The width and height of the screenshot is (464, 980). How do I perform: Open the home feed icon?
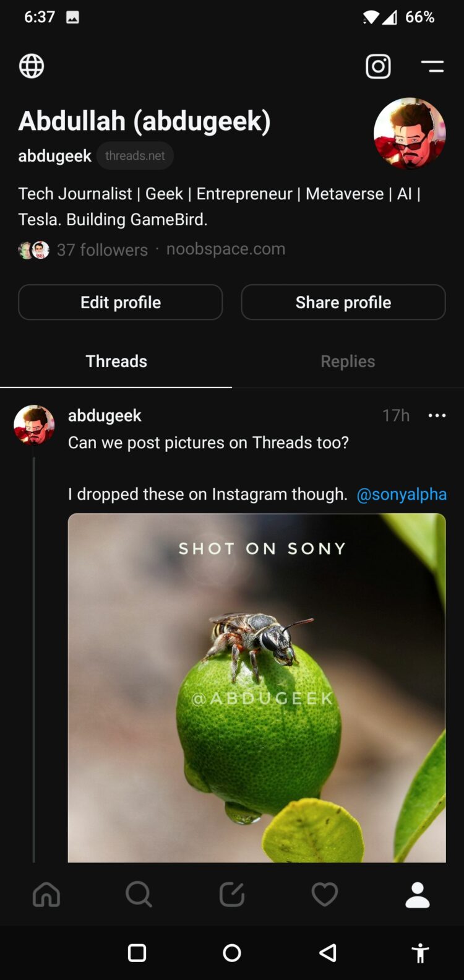coord(46,894)
